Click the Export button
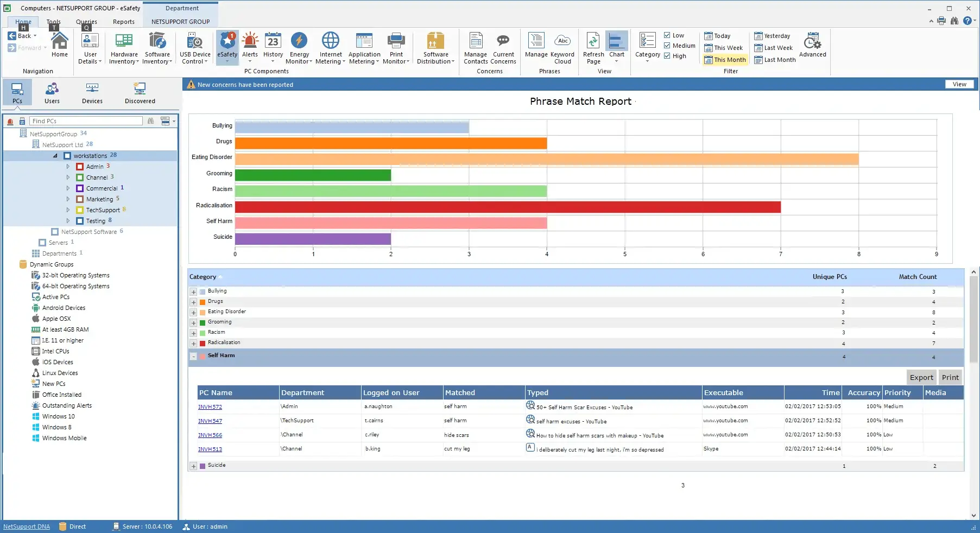980x533 pixels. 921,377
